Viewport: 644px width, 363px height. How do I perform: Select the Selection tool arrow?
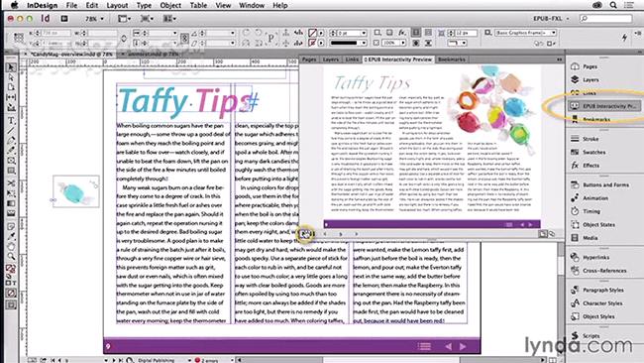coord(11,67)
